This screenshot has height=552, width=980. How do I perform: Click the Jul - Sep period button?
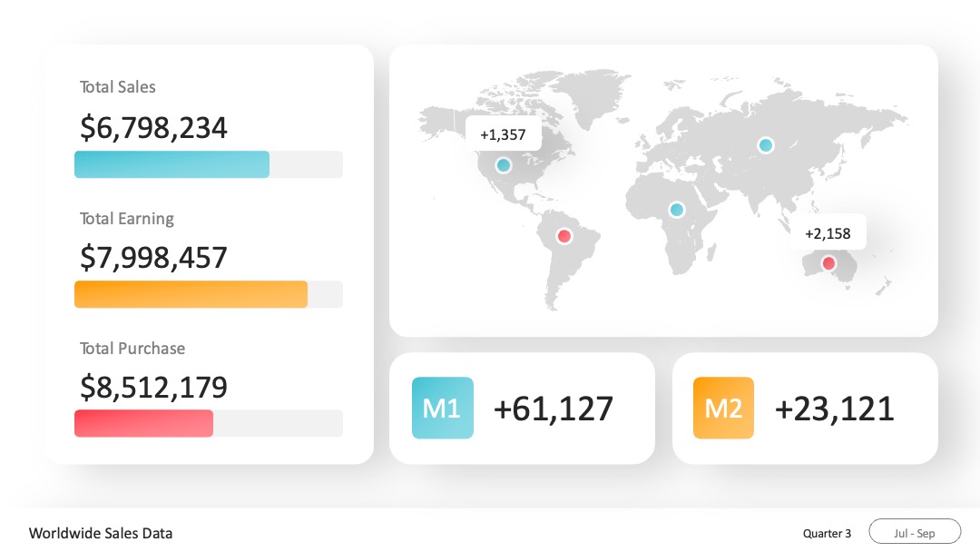point(915,533)
